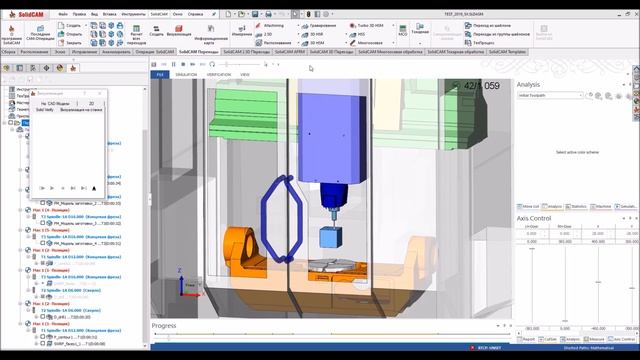Toggle checkbox of PM model stock 3 operation

click(x=42, y=223)
